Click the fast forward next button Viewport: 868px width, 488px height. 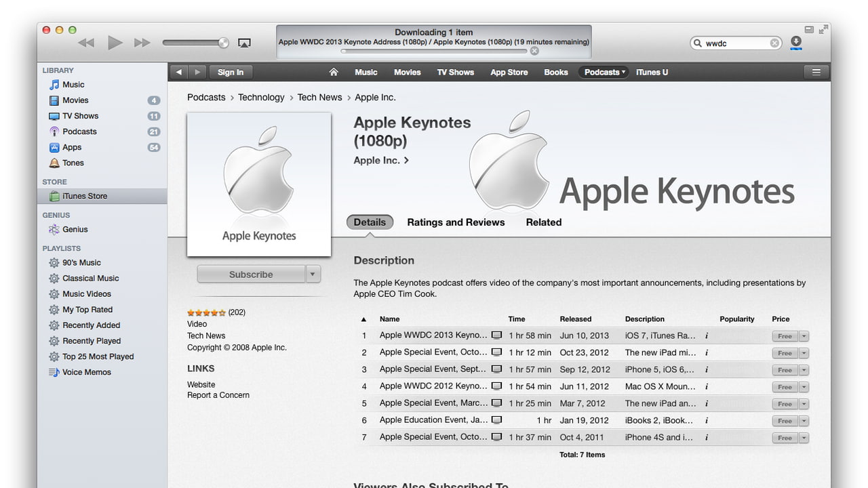(x=142, y=43)
